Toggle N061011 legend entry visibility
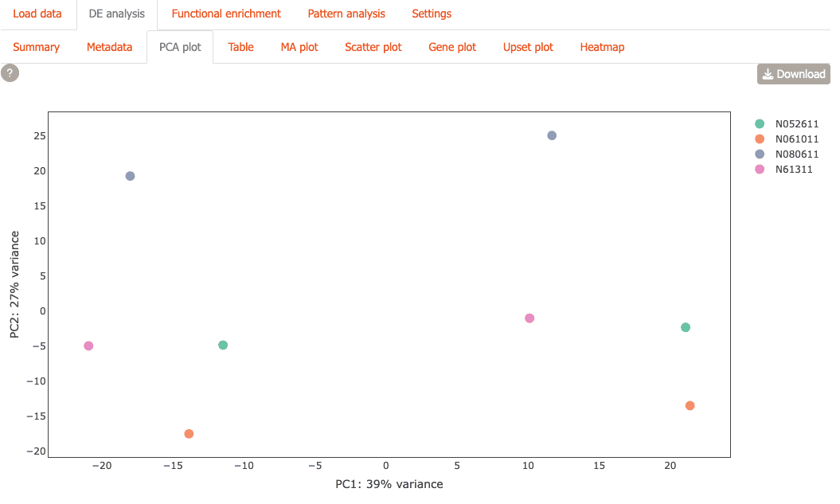840x504 pixels. (x=797, y=139)
